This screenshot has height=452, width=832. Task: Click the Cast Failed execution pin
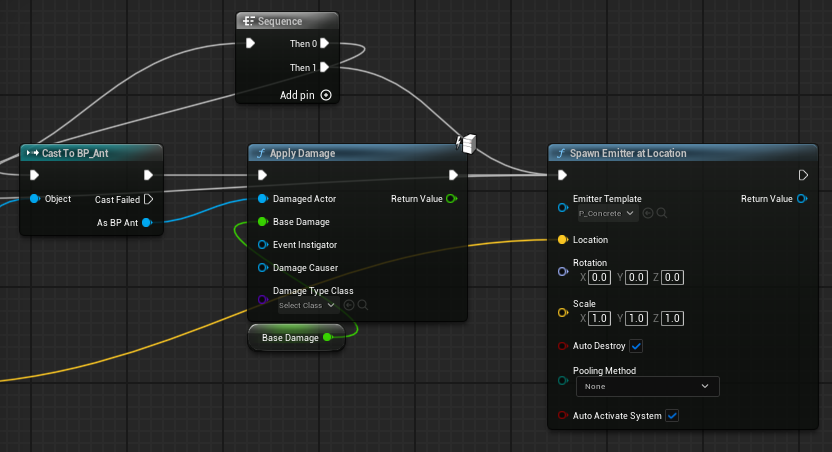click(149, 199)
